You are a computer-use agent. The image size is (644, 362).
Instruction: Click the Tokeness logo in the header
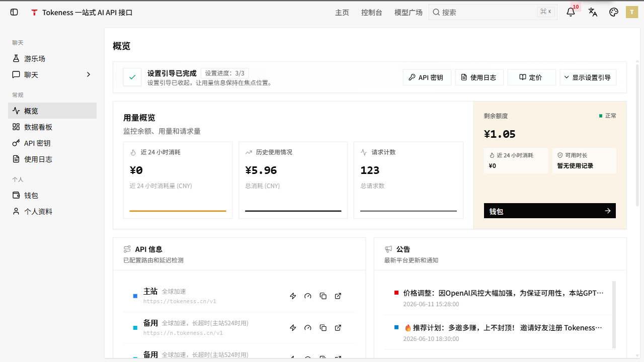(34, 13)
